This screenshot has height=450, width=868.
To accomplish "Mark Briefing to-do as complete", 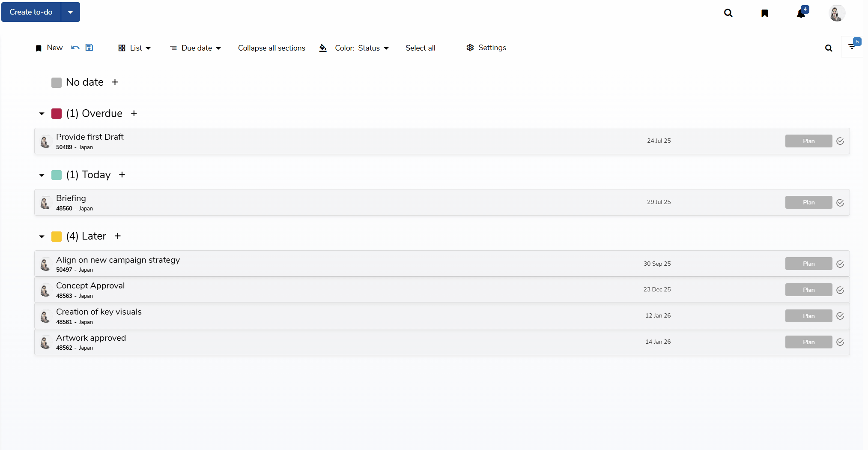I will pos(840,202).
